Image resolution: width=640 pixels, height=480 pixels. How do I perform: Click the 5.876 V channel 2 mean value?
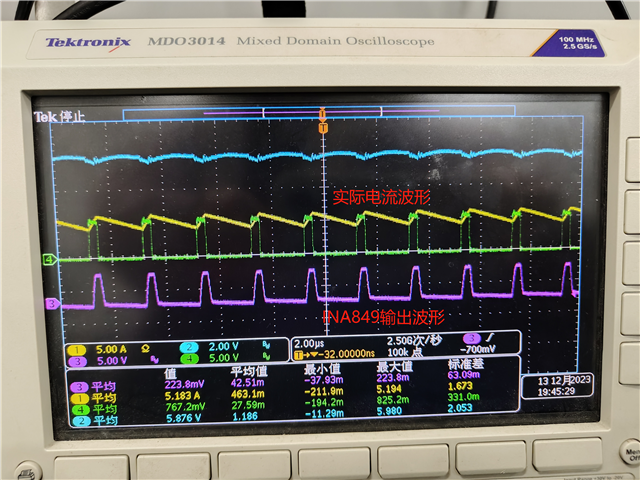pyautogui.click(x=184, y=418)
